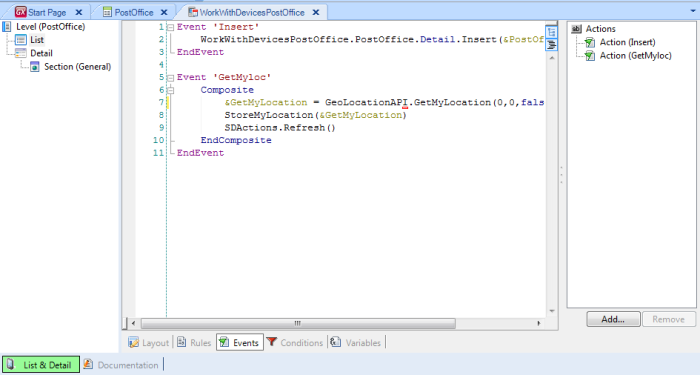700x375 pixels.
Task: Click the Section (General) icon
Action: pyautogui.click(x=35, y=67)
